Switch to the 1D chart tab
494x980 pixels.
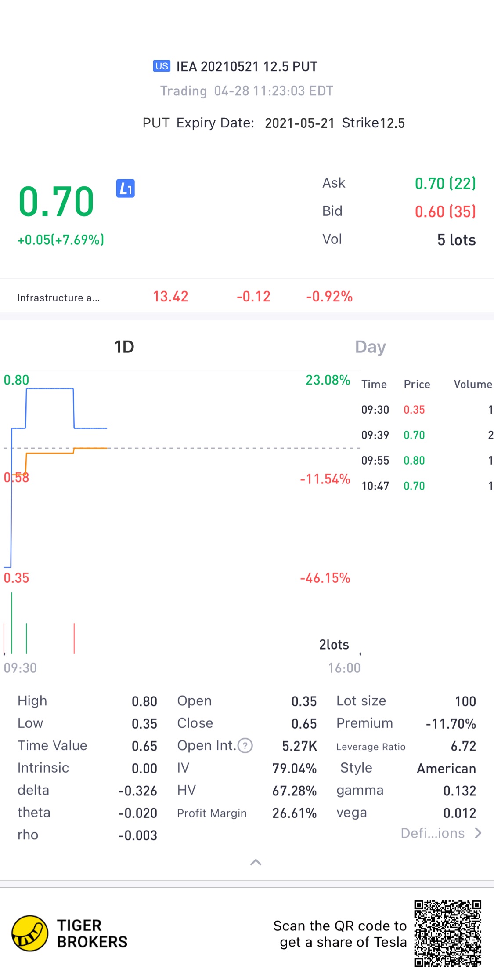tap(124, 347)
